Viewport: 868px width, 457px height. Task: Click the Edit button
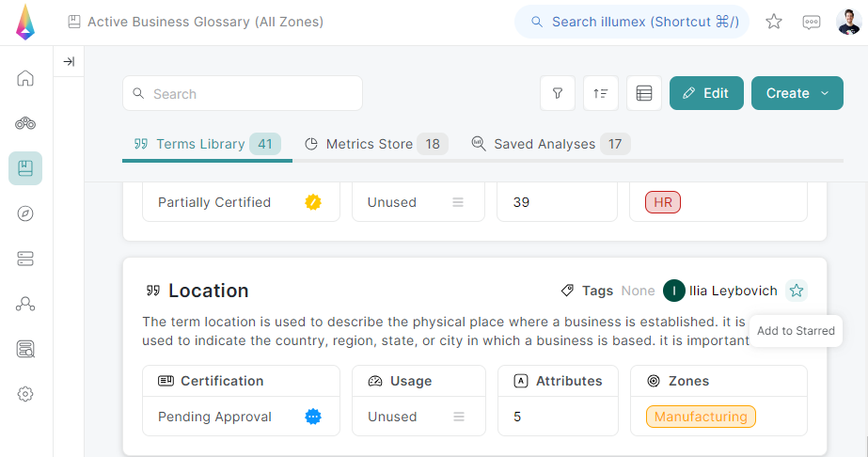pos(706,93)
